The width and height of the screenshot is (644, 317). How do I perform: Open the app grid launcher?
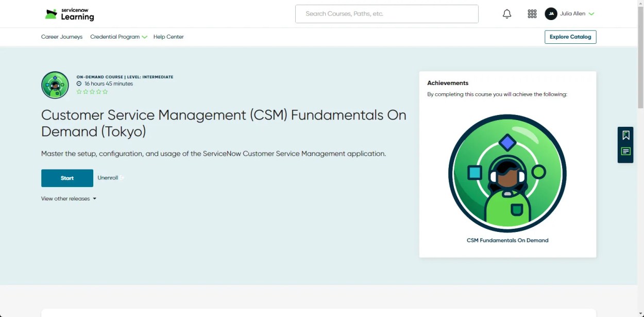tap(532, 14)
